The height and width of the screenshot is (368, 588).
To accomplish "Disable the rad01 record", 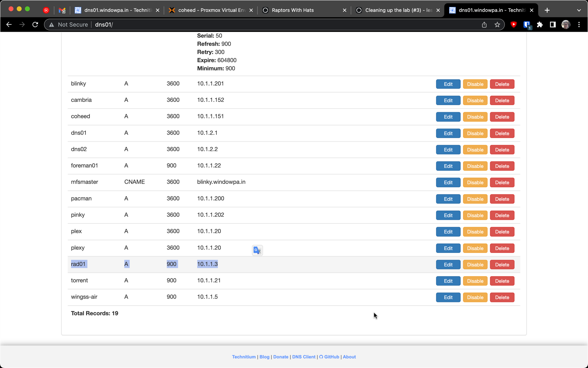I will [475, 265].
